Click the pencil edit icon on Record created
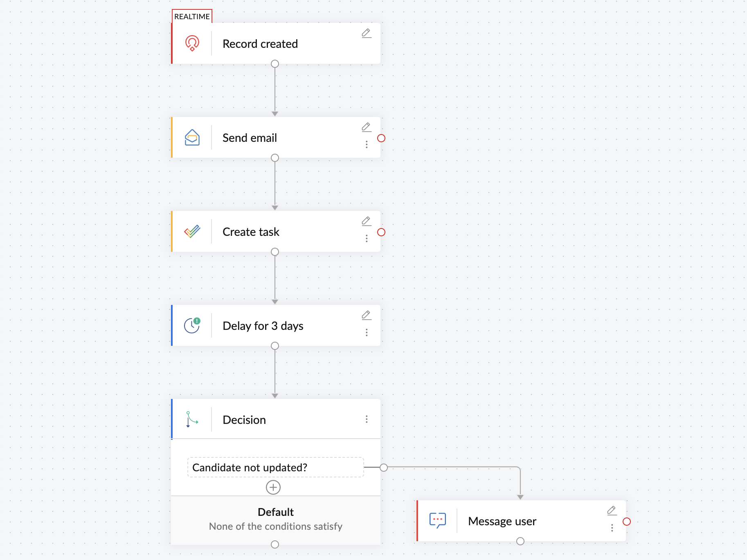 367,33
